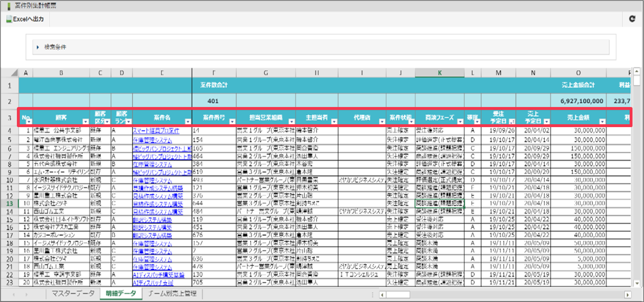Open the 案件状態 filter dropdown
Image resolution: width=644 pixels, height=302 pixels.
[411, 121]
